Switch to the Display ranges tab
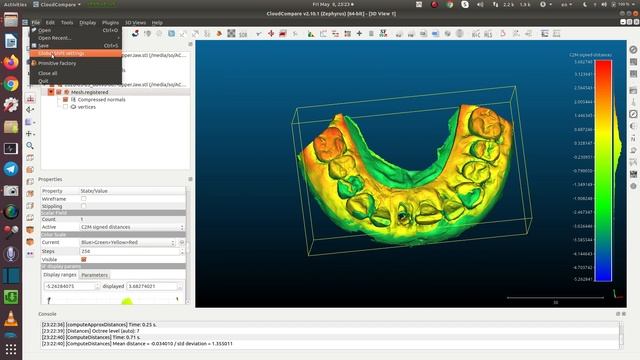Image resolution: width=640 pixels, height=360 pixels. coord(60,275)
